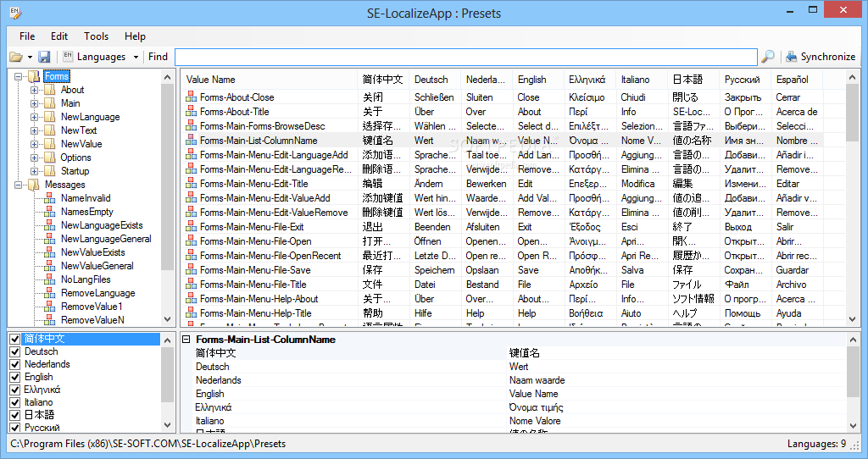The image size is (868, 459).
Task: Expand the Startup folder node
Action: tap(34, 171)
